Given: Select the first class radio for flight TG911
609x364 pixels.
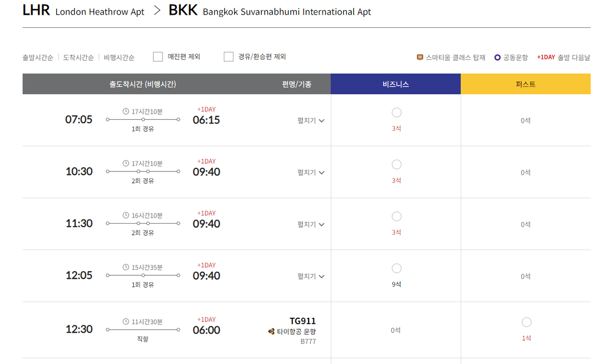Looking at the screenshot, I should pyautogui.click(x=526, y=322).
